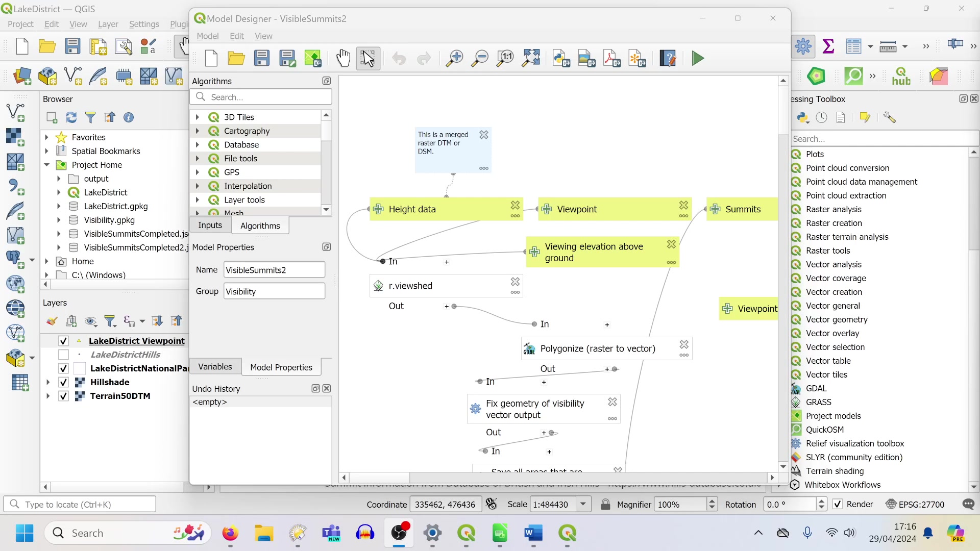Uncheck the LakeDistrict Viewpoint layer
980x551 pixels.
63,341
